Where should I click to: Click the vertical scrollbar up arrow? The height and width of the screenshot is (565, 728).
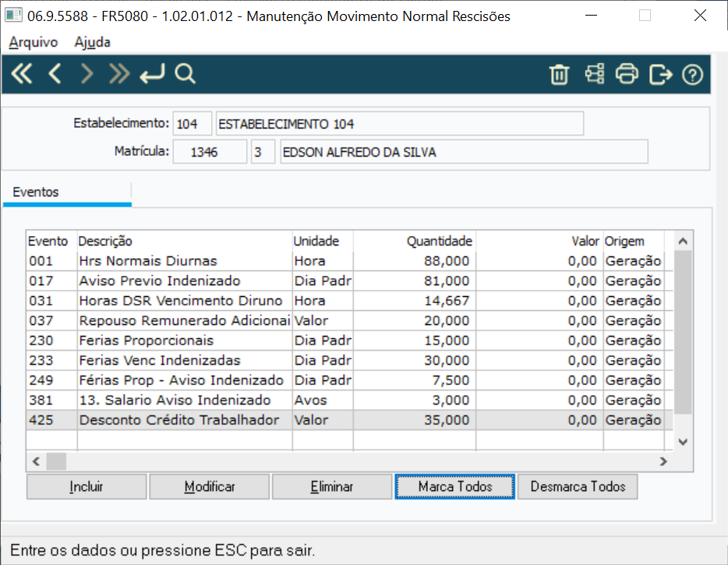click(683, 241)
